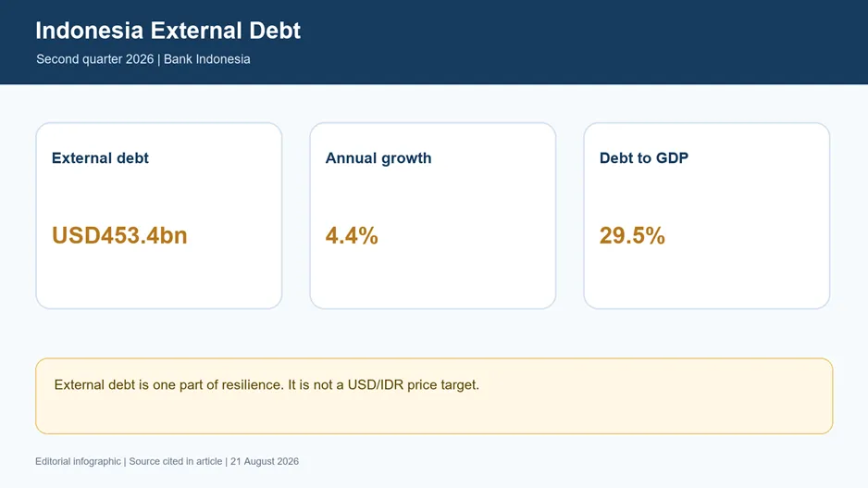Select the 'Source cited in article' footer note
This screenshot has width=868, height=488.
[x=176, y=461]
